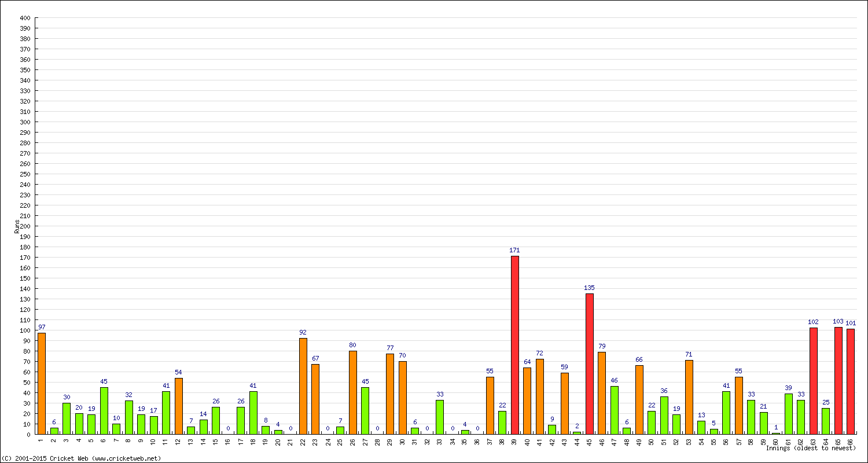The width and height of the screenshot is (868, 463).
Task: Click the orange bar labeled 79
Action: [x=602, y=393]
